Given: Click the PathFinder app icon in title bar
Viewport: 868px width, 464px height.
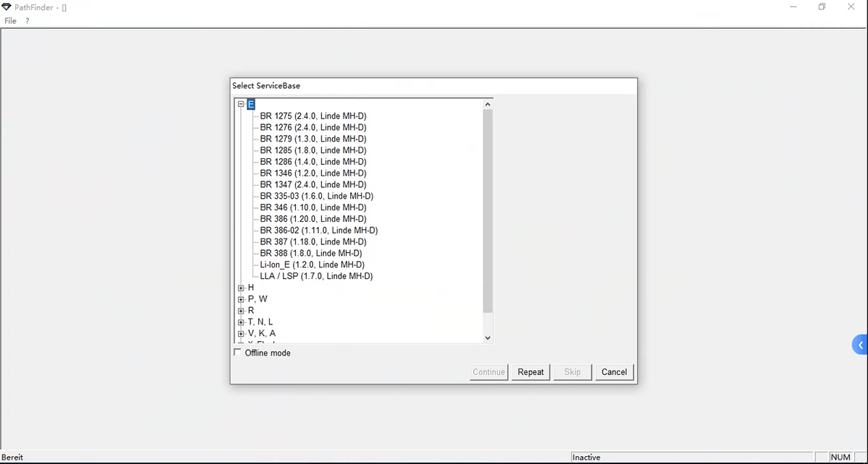Looking at the screenshot, I should [7, 7].
